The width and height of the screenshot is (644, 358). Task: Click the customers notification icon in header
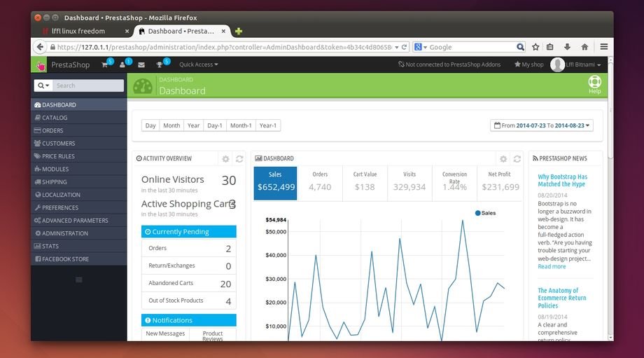point(123,65)
